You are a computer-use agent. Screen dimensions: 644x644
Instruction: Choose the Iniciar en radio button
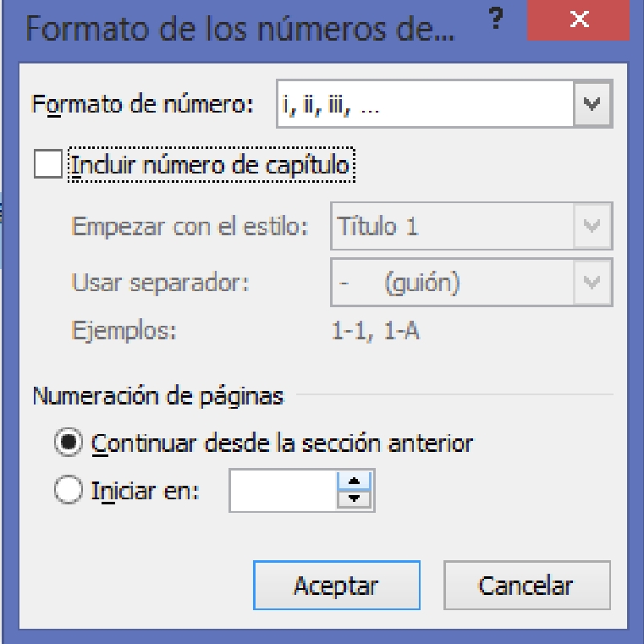[x=69, y=490]
